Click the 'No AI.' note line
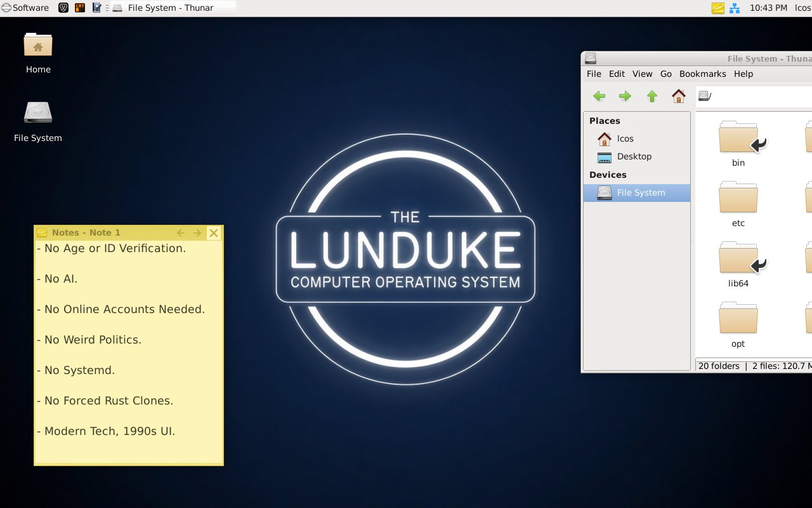Image resolution: width=812 pixels, height=508 pixels. coord(57,279)
